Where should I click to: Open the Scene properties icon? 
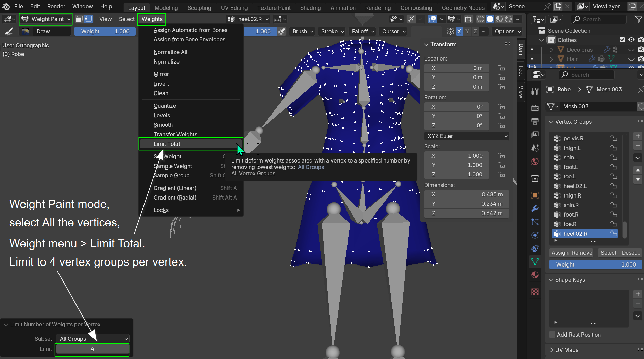click(x=535, y=148)
